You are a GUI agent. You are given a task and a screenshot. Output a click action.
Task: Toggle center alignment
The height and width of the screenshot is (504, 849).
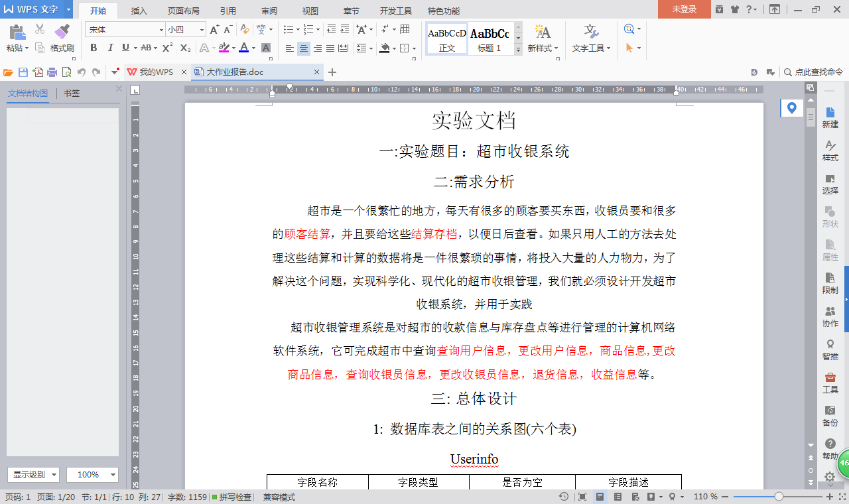303,48
